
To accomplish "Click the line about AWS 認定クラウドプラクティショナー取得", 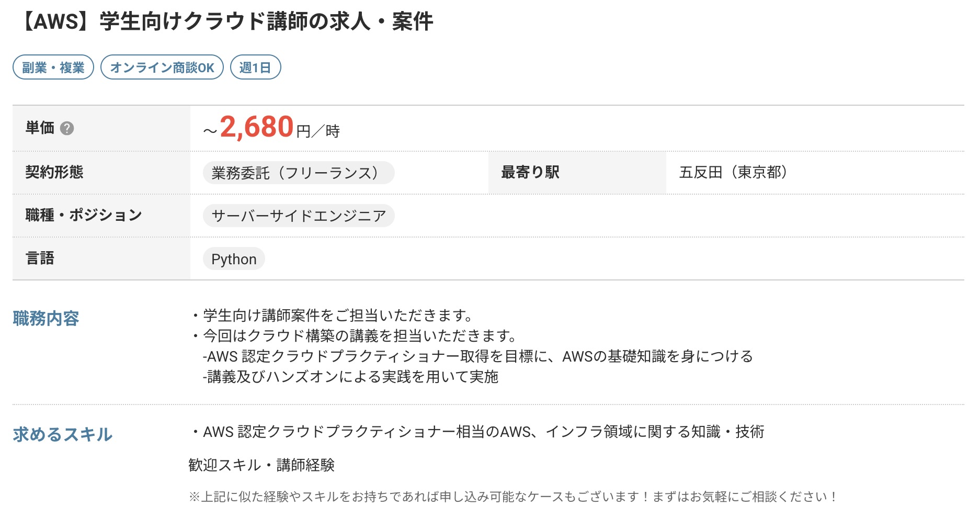I will (x=477, y=356).
